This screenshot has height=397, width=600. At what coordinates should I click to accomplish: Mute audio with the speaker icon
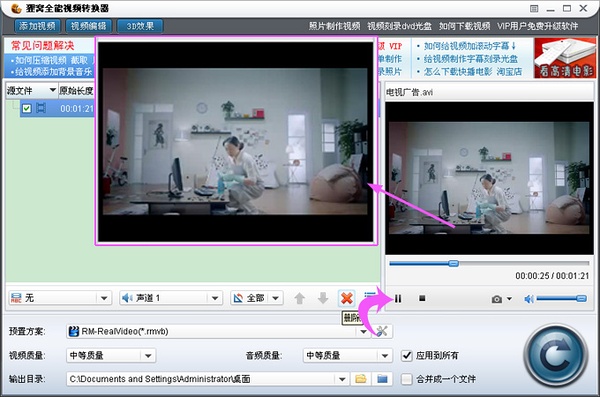pyautogui.click(x=529, y=299)
